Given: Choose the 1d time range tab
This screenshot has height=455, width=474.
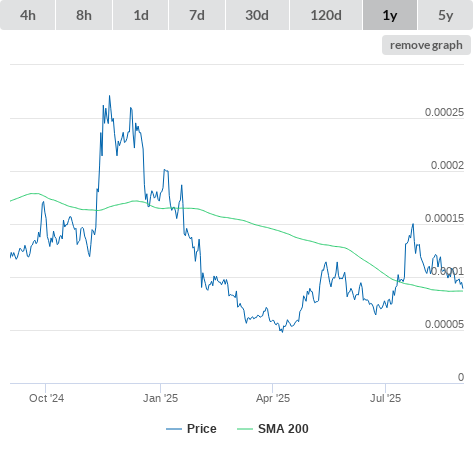Looking at the screenshot, I should [x=141, y=15].
